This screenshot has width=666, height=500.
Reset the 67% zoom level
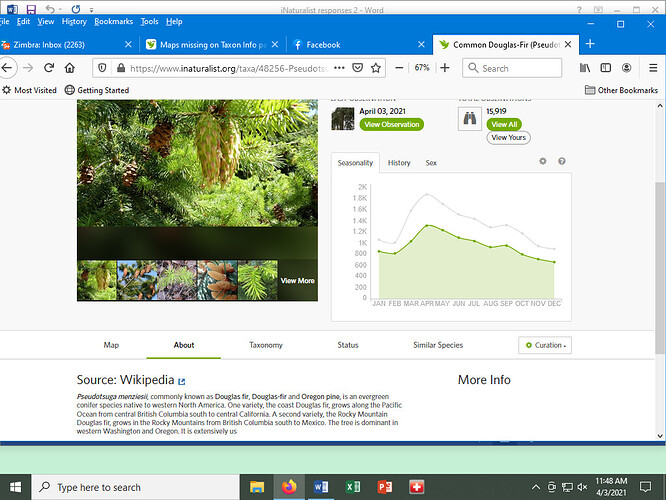(422, 68)
